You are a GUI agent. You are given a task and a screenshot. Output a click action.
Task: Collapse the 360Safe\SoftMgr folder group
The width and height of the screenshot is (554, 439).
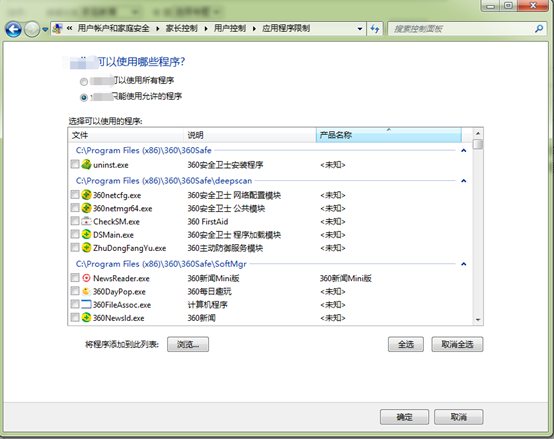[464, 264]
